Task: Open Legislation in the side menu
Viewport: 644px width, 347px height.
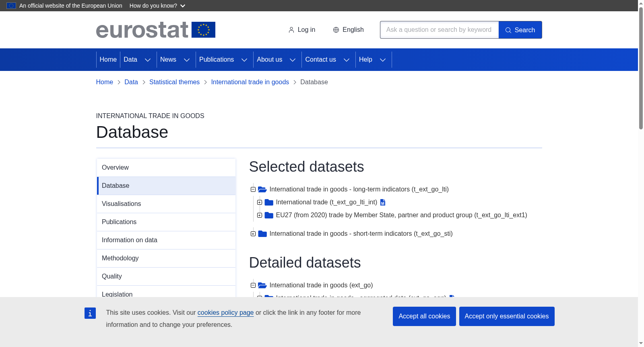Action: 166,292
